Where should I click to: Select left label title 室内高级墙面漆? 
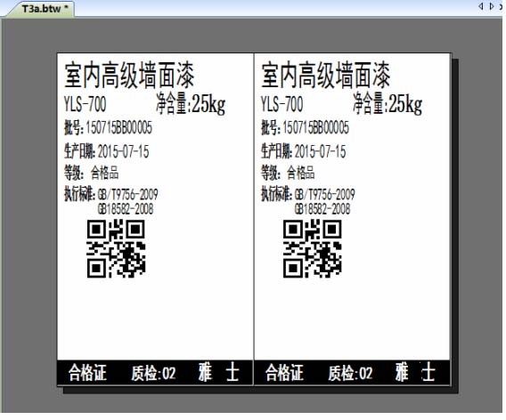click(129, 76)
